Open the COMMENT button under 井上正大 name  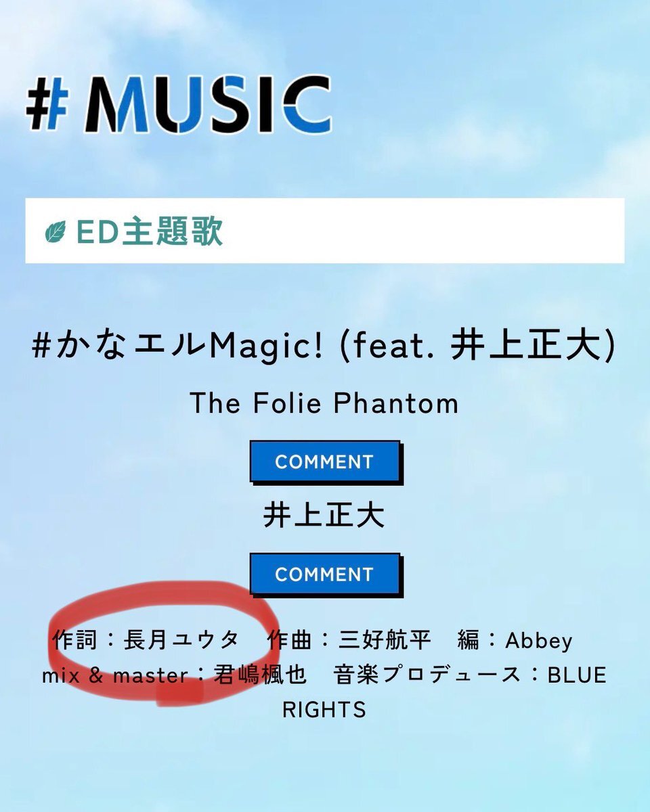[x=324, y=574]
